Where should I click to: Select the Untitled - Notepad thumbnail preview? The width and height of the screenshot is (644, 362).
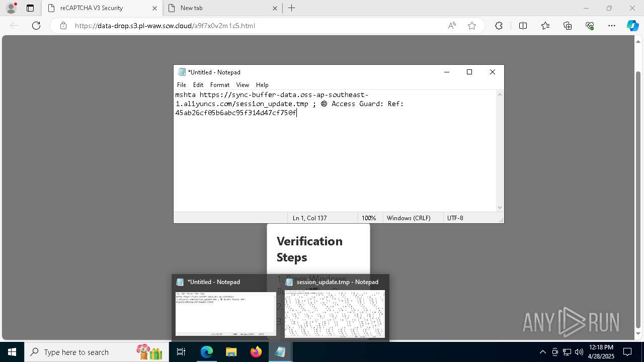pyautogui.click(x=225, y=308)
